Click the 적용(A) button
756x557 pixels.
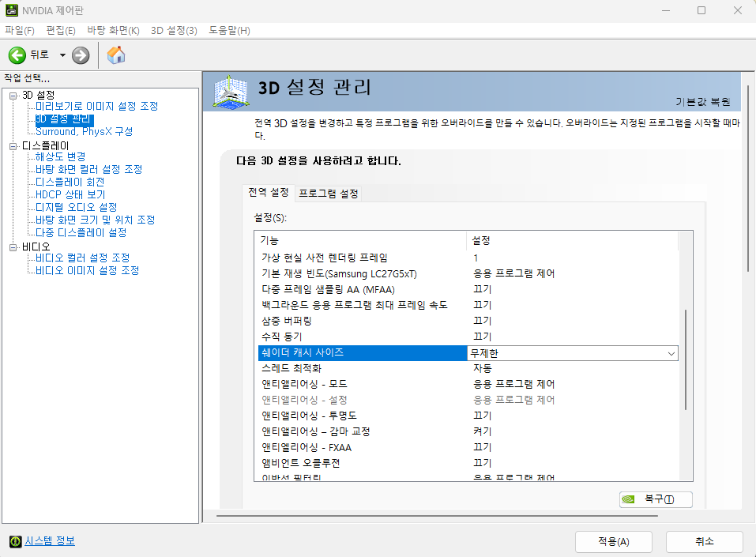point(613,541)
